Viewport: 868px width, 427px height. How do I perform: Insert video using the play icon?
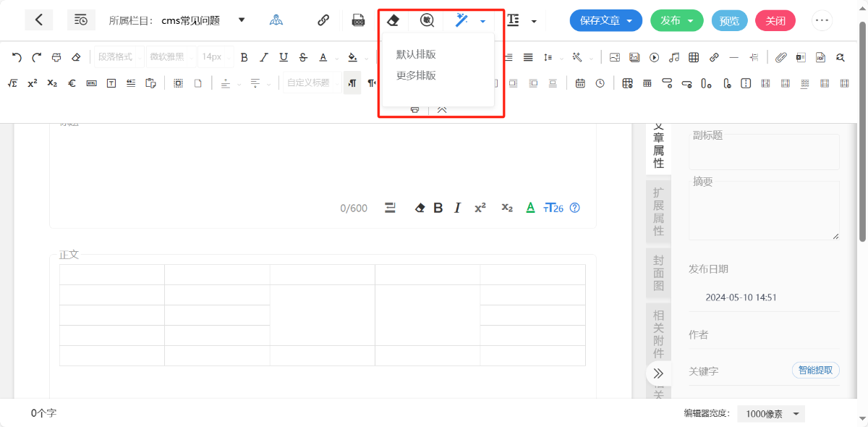tap(655, 57)
